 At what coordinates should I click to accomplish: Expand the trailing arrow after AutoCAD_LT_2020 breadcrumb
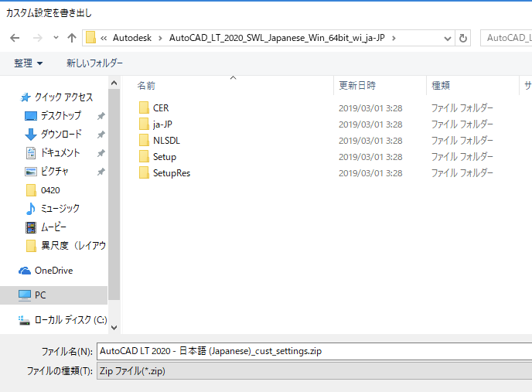pos(394,38)
